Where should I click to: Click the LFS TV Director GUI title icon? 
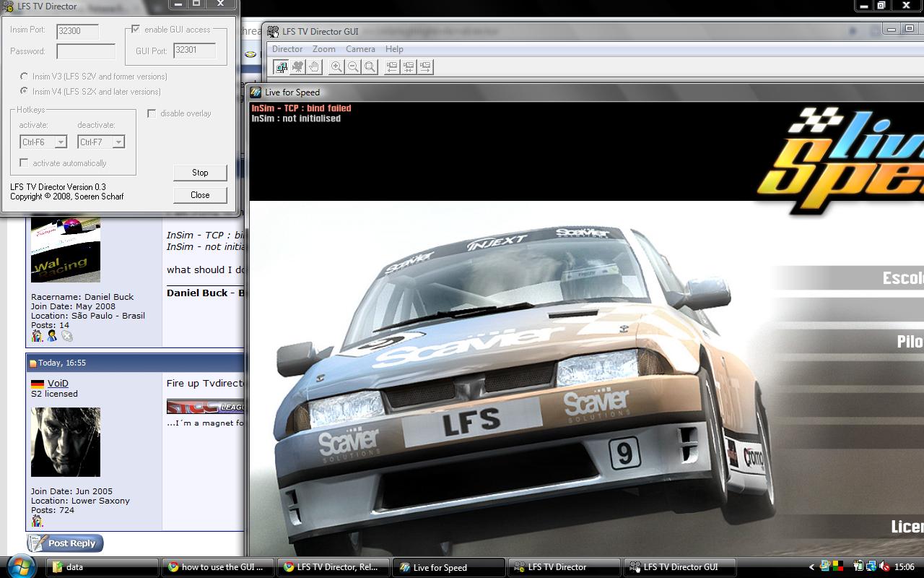click(273, 31)
